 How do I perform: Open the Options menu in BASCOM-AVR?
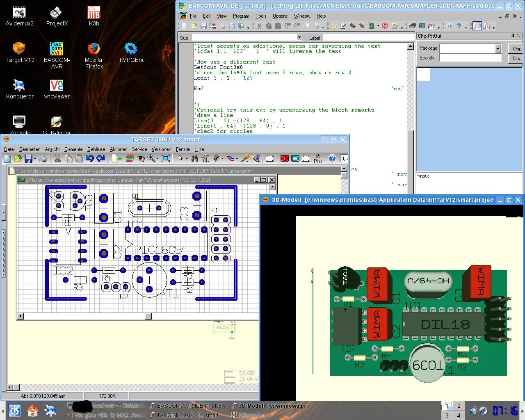point(280,16)
